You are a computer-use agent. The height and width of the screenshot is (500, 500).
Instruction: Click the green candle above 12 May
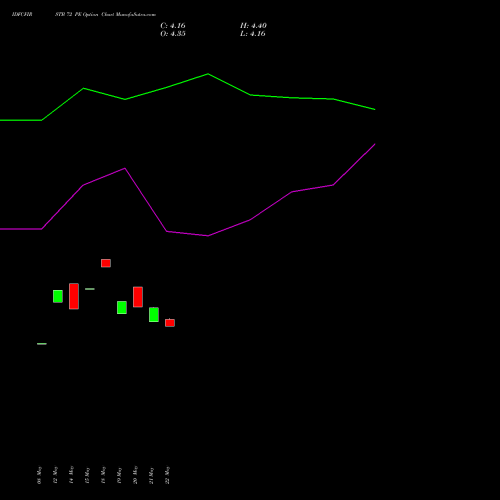click(58, 296)
